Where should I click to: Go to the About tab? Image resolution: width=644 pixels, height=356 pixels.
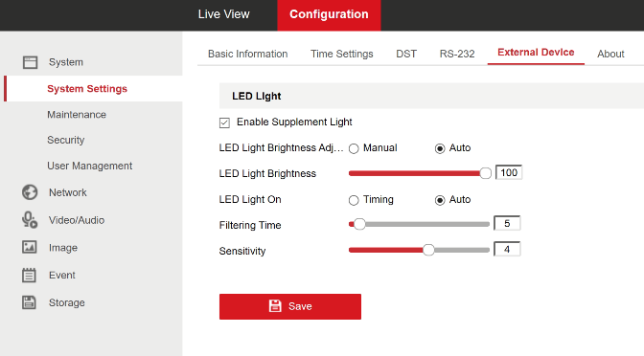coord(610,54)
